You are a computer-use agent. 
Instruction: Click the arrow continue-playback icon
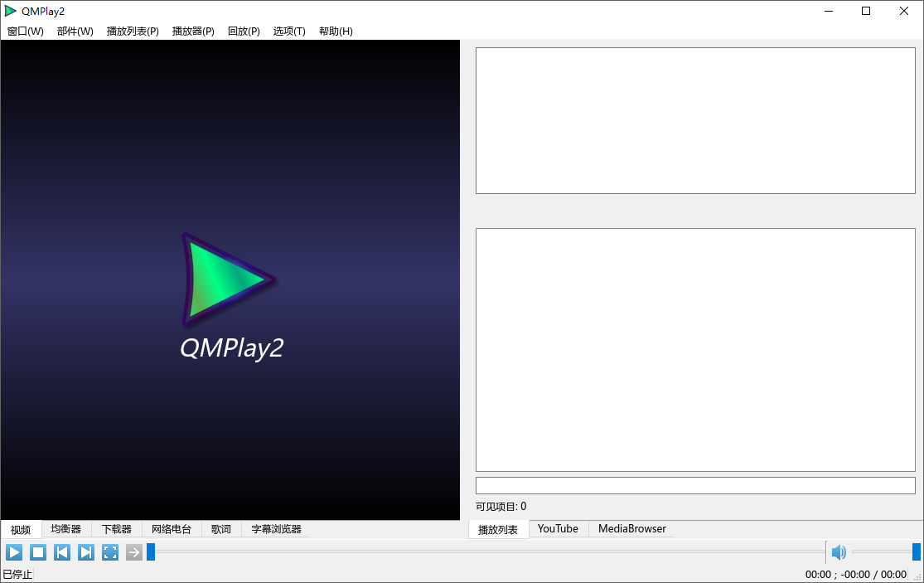133,552
